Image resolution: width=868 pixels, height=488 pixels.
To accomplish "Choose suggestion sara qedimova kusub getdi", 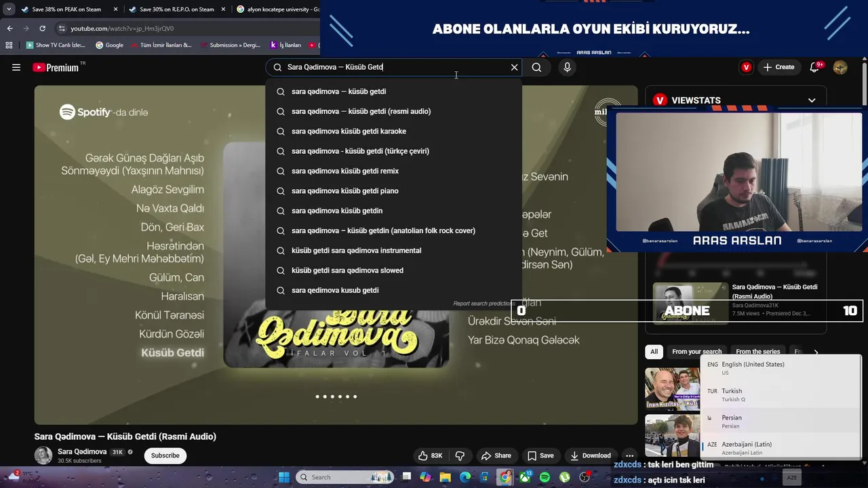I will coord(394,290).
